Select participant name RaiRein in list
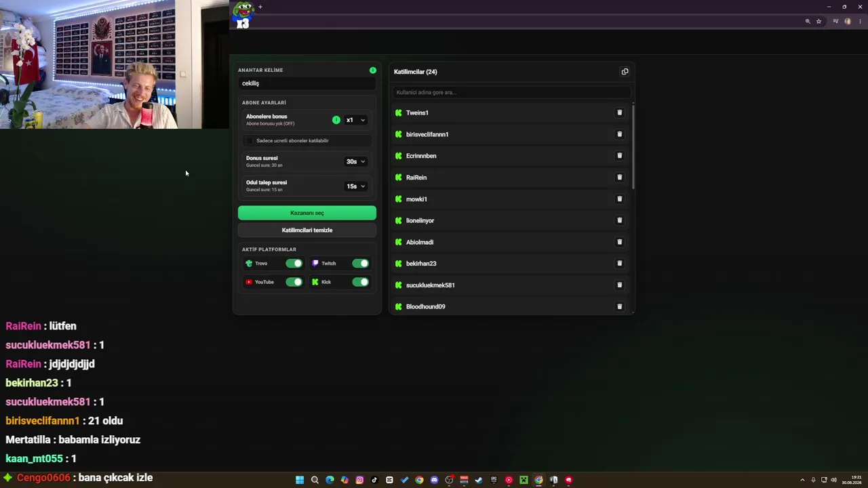868x488 pixels. 416,178
